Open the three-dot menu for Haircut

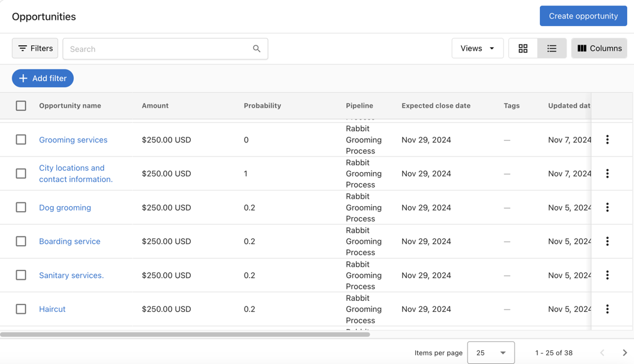tap(607, 309)
